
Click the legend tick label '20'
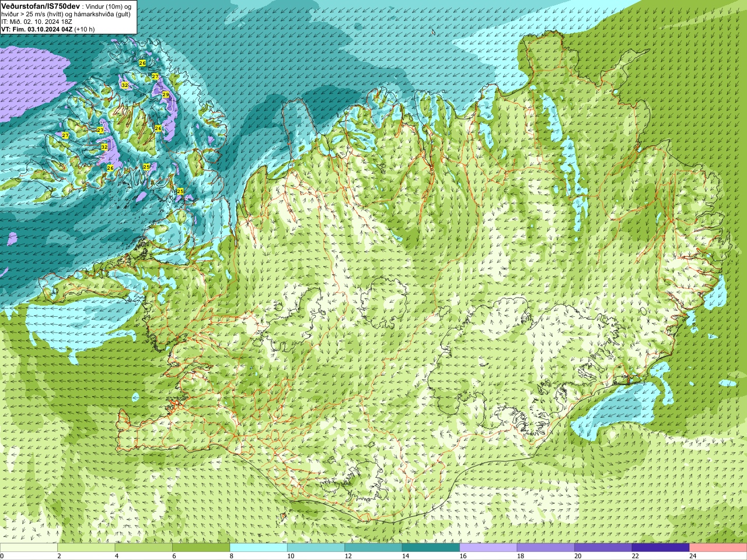click(x=578, y=556)
